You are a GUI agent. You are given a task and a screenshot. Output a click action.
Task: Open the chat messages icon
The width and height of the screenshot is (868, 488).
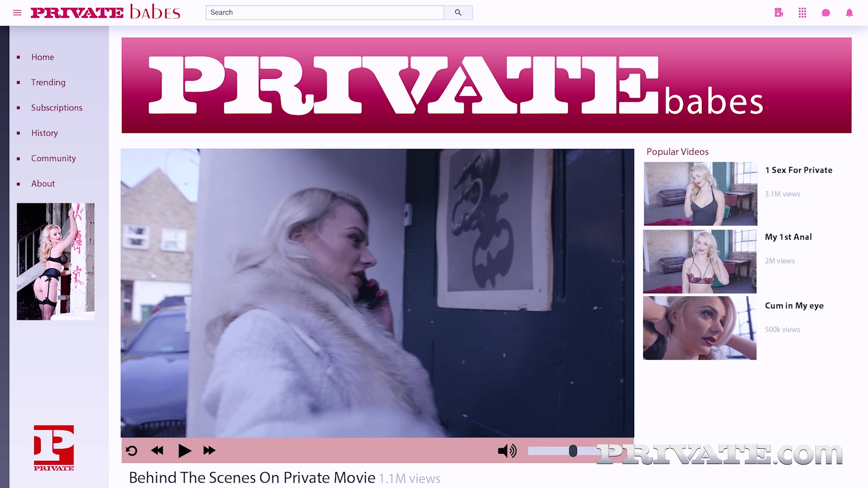tap(826, 13)
